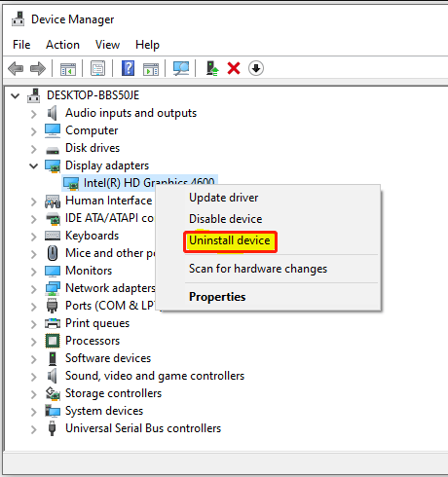The height and width of the screenshot is (477, 448).
Task: Click the red X uninstall toolbar icon
Action: click(x=234, y=68)
